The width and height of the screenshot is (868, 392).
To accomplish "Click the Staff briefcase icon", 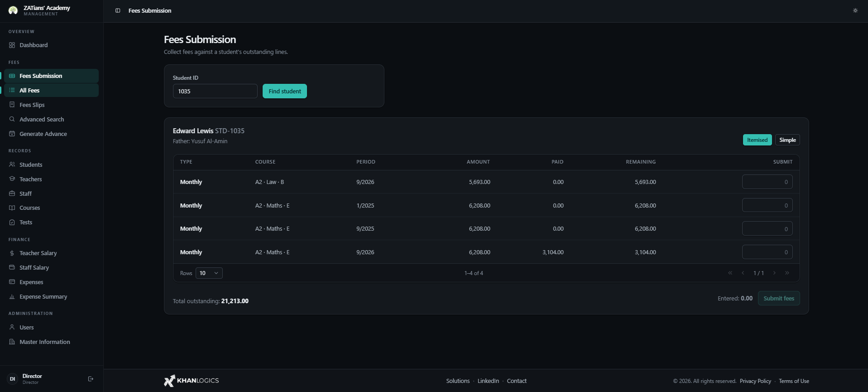I will click(x=12, y=194).
